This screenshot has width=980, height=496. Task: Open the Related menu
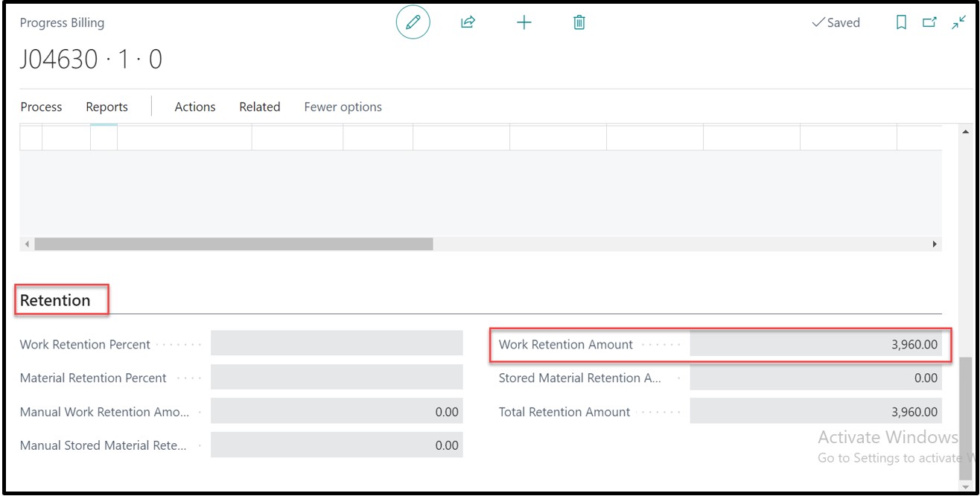[259, 106]
